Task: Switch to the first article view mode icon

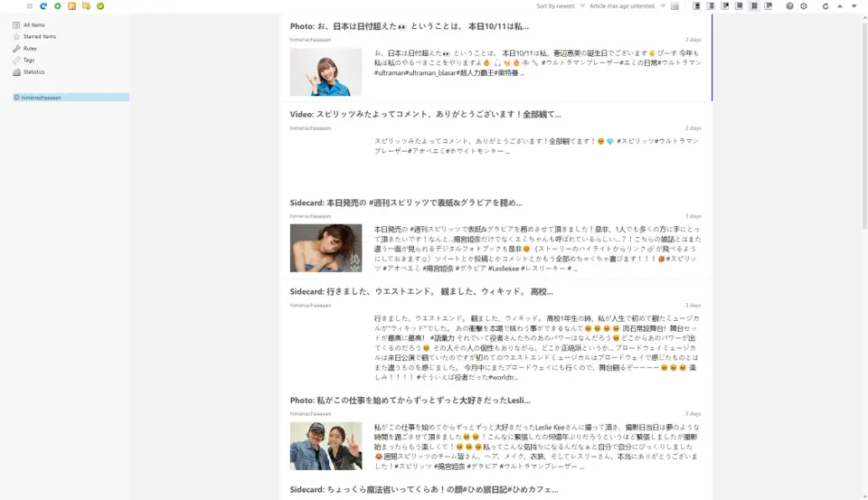Action: pos(696,6)
